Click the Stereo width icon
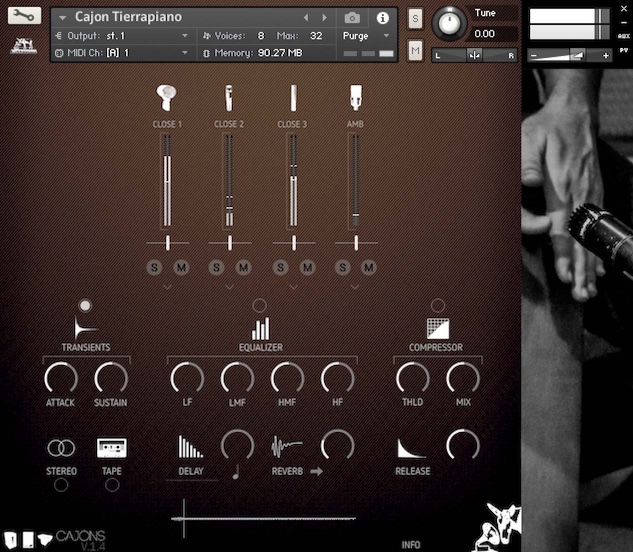The width and height of the screenshot is (633, 552). point(61,448)
